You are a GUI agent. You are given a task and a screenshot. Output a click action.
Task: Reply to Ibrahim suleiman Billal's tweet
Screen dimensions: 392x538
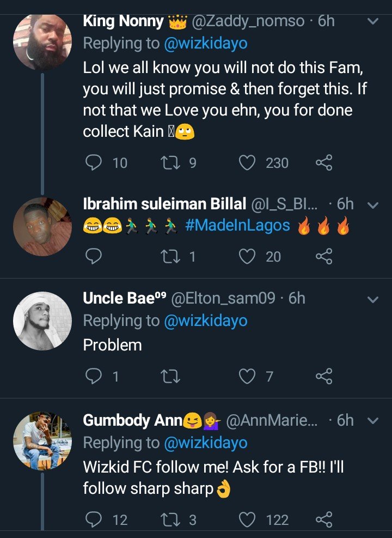tap(95, 256)
